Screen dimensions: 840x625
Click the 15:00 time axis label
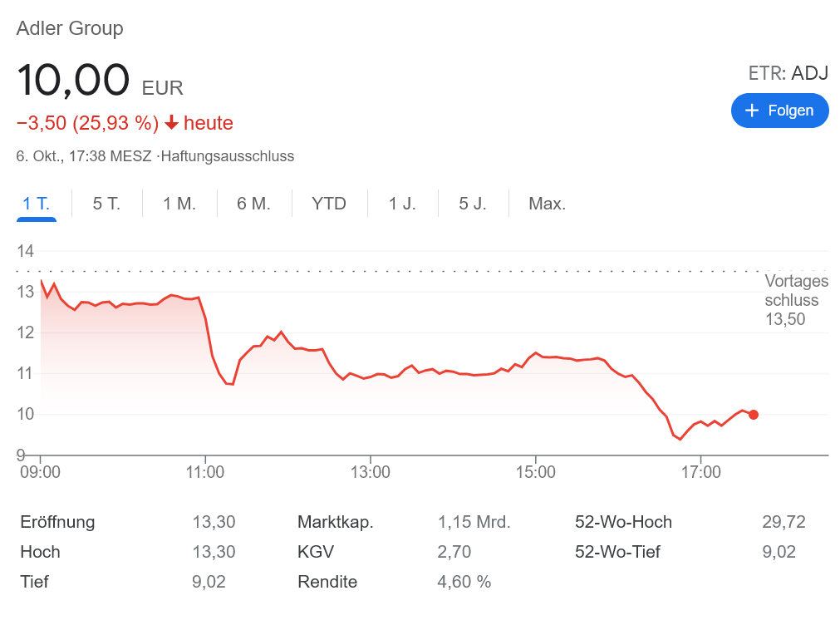click(x=536, y=472)
